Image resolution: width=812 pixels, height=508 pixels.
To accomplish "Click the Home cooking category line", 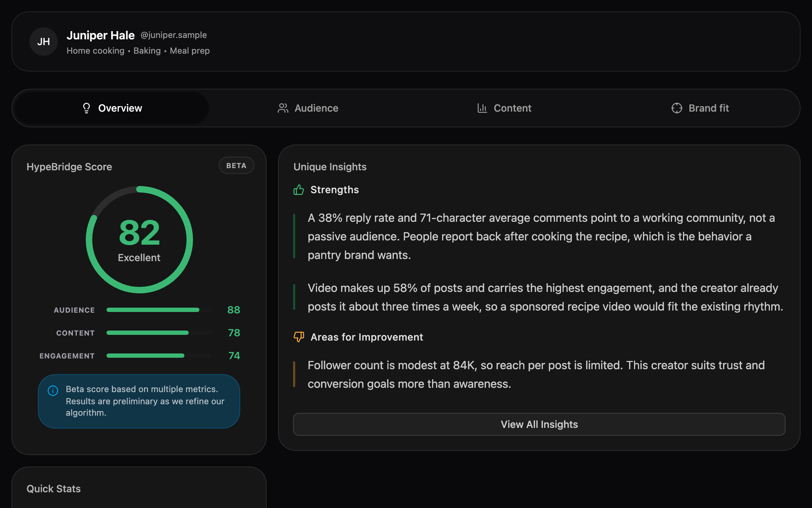I will 138,51.
